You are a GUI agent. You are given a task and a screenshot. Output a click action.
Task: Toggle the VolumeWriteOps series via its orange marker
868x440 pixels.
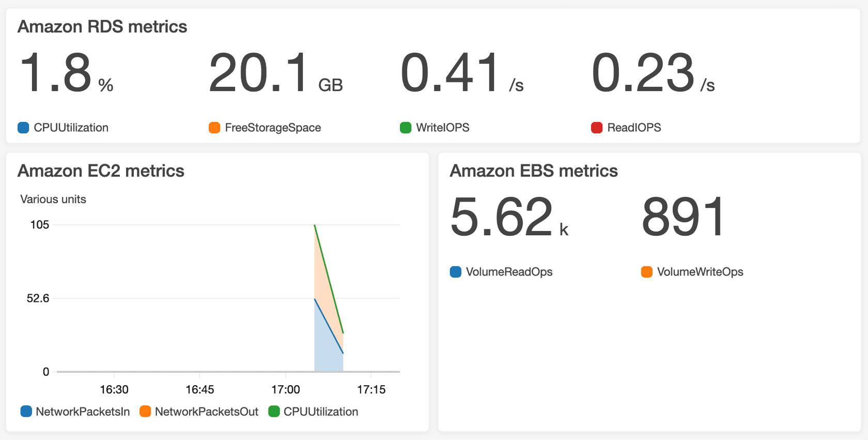(646, 271)
